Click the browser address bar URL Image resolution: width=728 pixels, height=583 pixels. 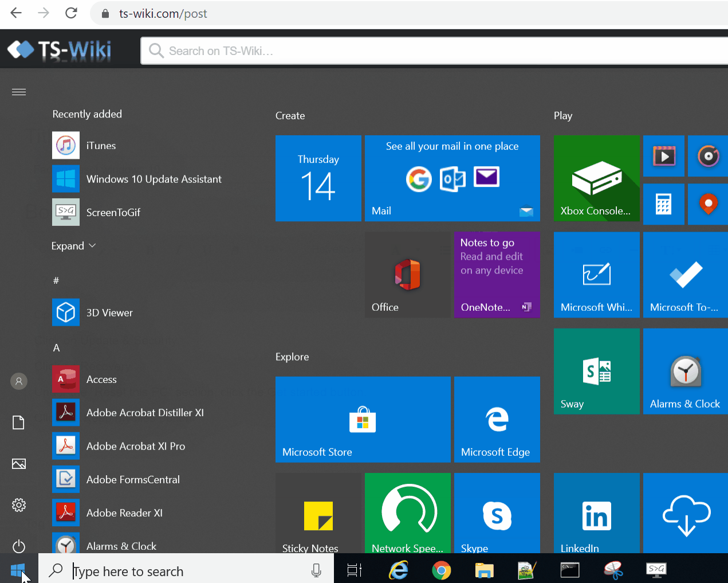163,13
